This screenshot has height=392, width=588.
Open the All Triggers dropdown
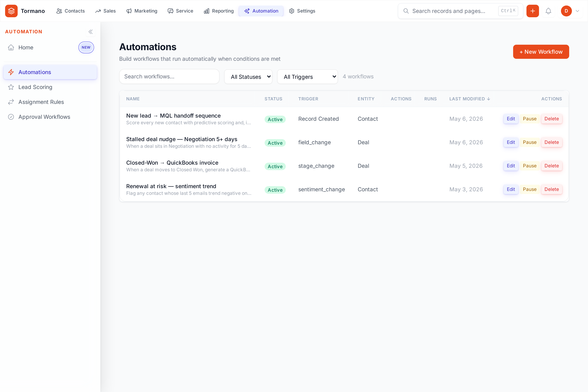308,77
